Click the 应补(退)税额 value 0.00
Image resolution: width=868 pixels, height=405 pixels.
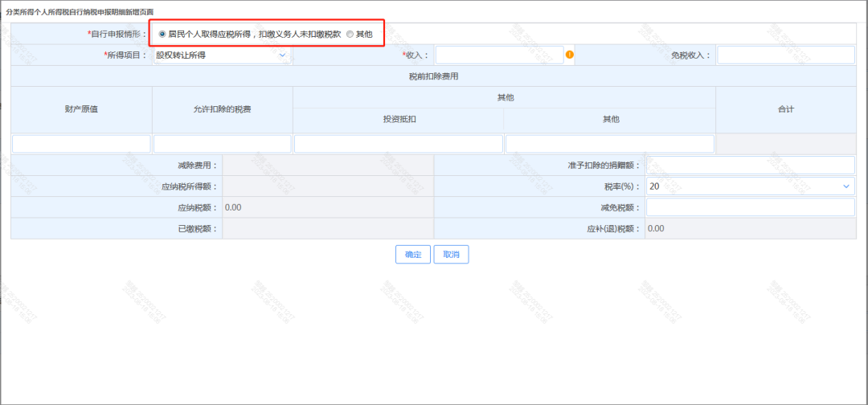coord(657,228)
